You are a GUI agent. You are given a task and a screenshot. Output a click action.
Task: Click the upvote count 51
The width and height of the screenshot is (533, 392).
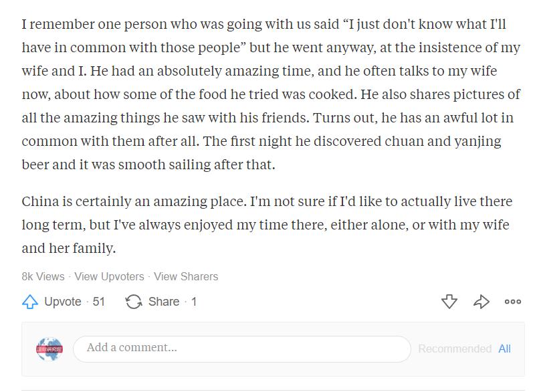(x=99, y=302)
